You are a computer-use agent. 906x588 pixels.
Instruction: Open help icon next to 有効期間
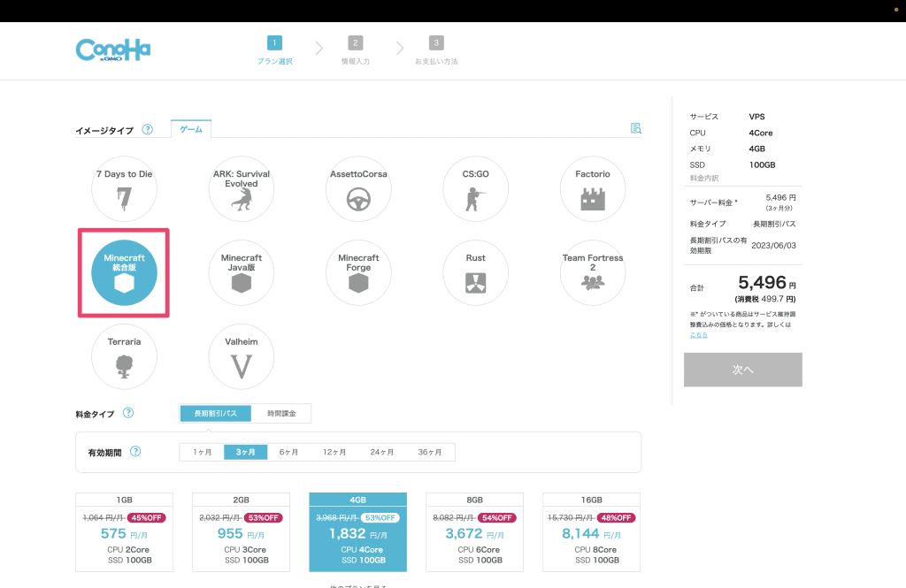(135, 452)
